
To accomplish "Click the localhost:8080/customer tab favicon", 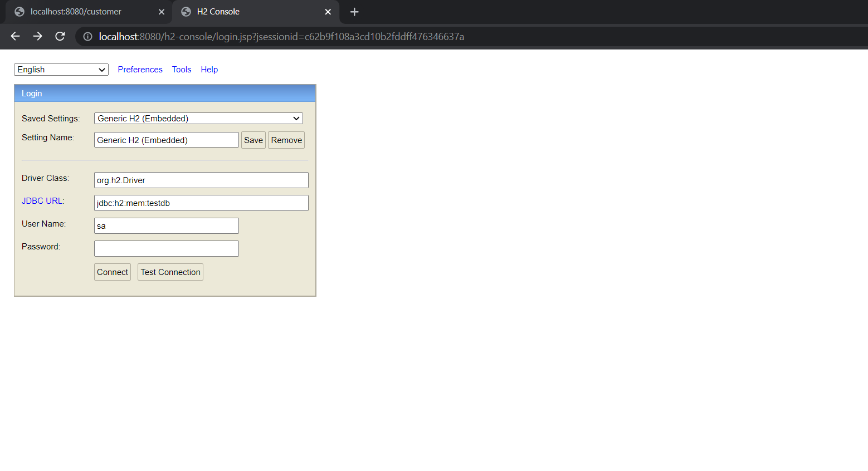I will [19, 11].
